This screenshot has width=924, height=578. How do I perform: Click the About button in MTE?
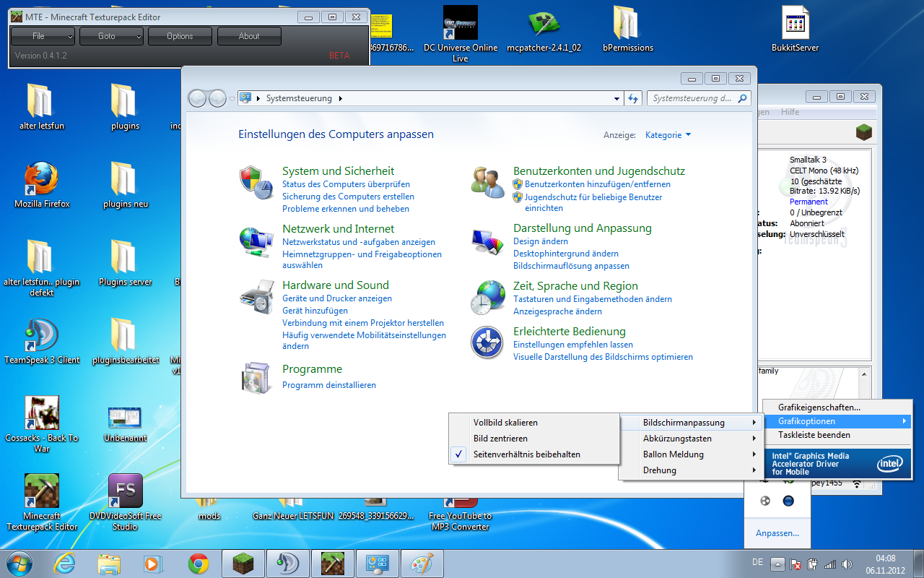tap(249, 36)
